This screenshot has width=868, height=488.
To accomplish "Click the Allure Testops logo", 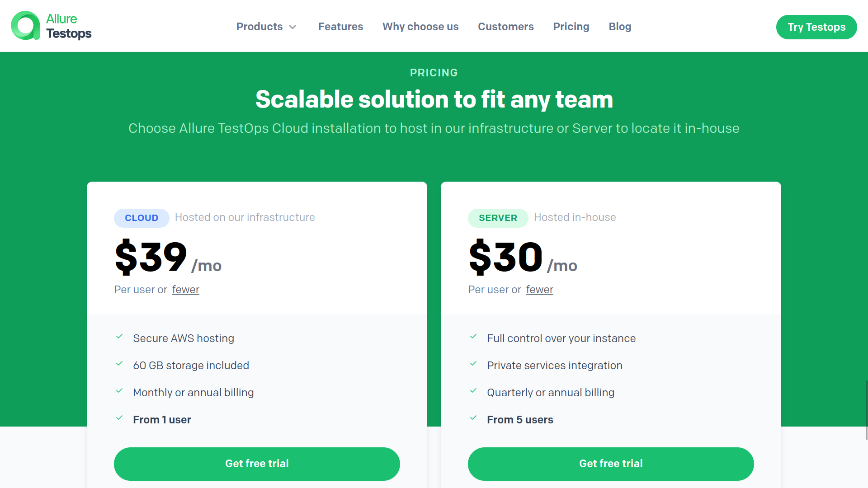I will click(x=51, y=26).
